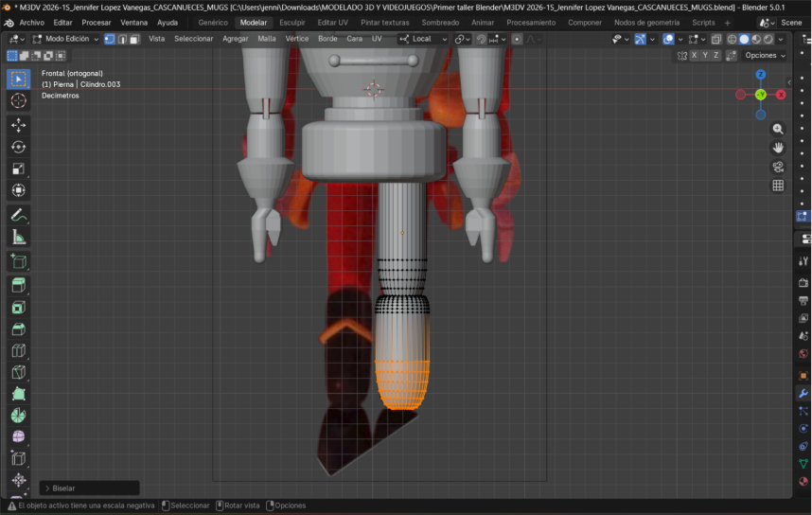Viewport: 812px width, 515px height.
Task: Click the zoom magnifier in viewport
Action: coord(778,129)
